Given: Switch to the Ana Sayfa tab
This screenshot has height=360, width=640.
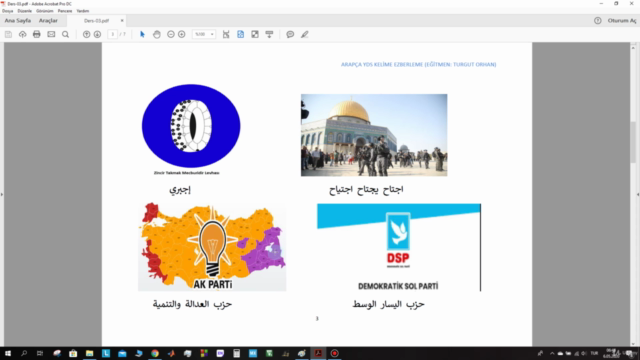Looking at the screenshot, I should coord(18,20).
